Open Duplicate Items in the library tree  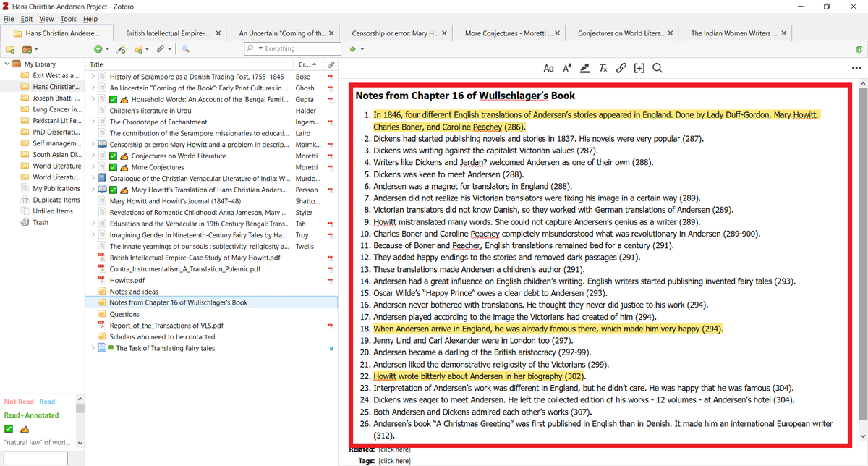click(x=51, y=200)
